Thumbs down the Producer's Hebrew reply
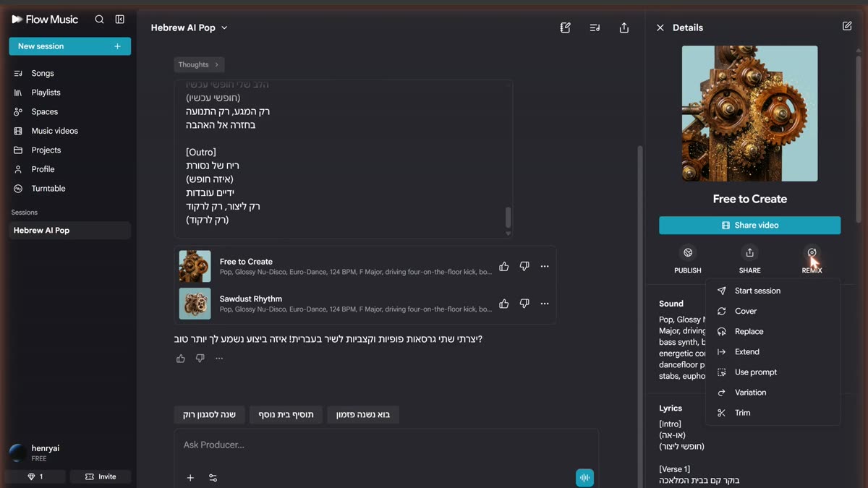 point(200,359)
